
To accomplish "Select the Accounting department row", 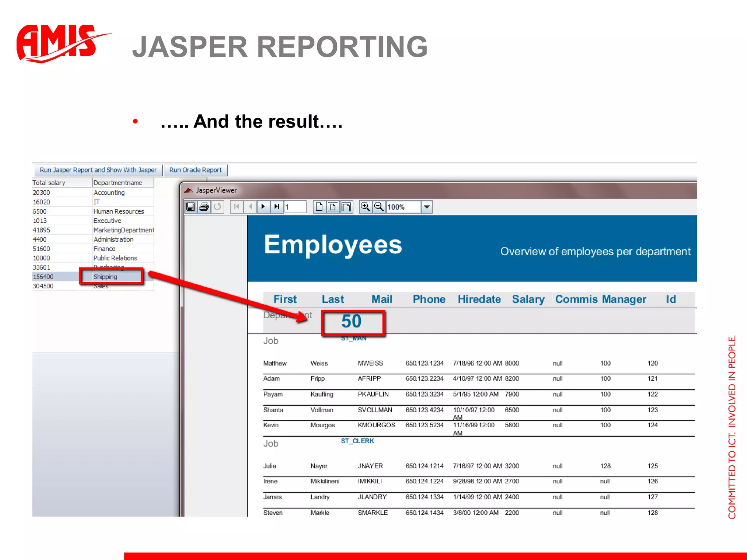I will [x=93, y=192].
